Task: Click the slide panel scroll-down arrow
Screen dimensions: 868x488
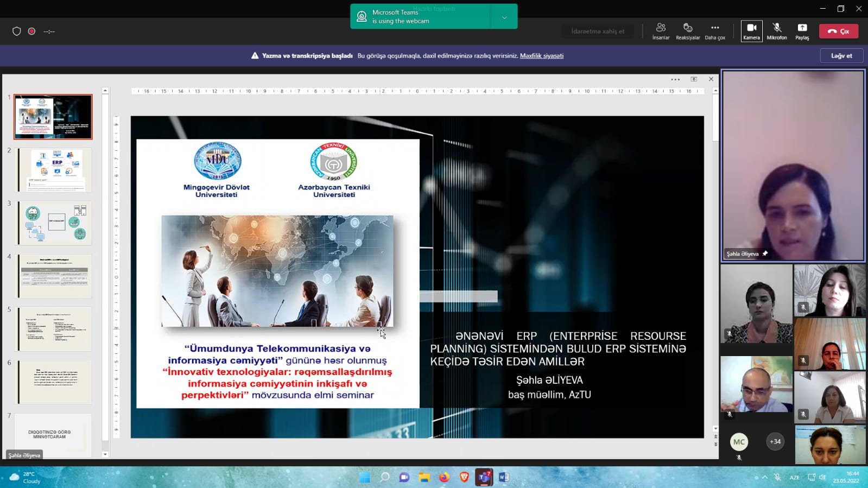Action: [x=105, y=454]
